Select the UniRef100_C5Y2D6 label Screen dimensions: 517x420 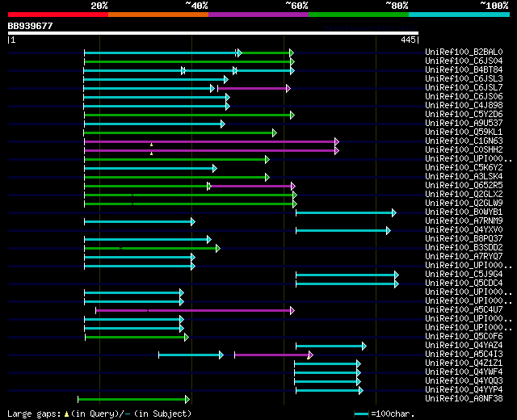[464, 114]
